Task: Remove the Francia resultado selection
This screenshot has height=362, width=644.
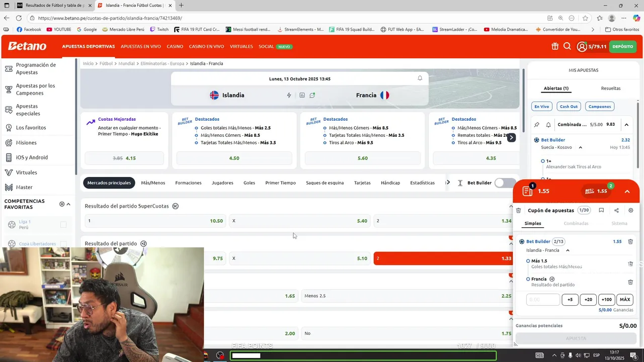Action: point(630,282)
